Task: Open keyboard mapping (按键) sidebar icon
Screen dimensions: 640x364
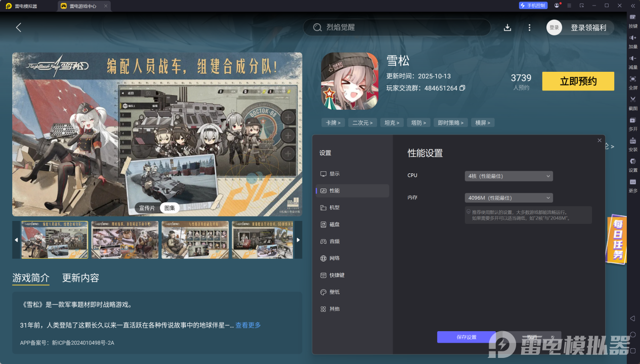Action: [x=633, y=17]
